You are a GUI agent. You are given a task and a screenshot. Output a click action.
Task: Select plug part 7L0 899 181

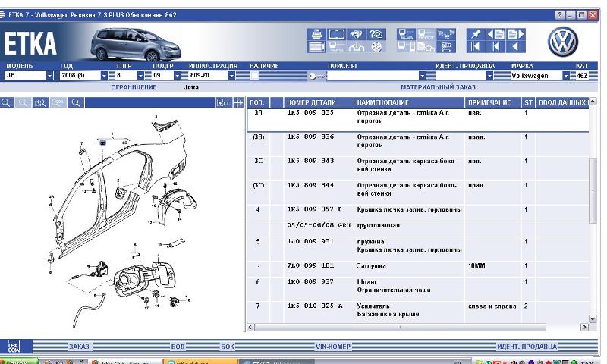click(x=310, y=265)
